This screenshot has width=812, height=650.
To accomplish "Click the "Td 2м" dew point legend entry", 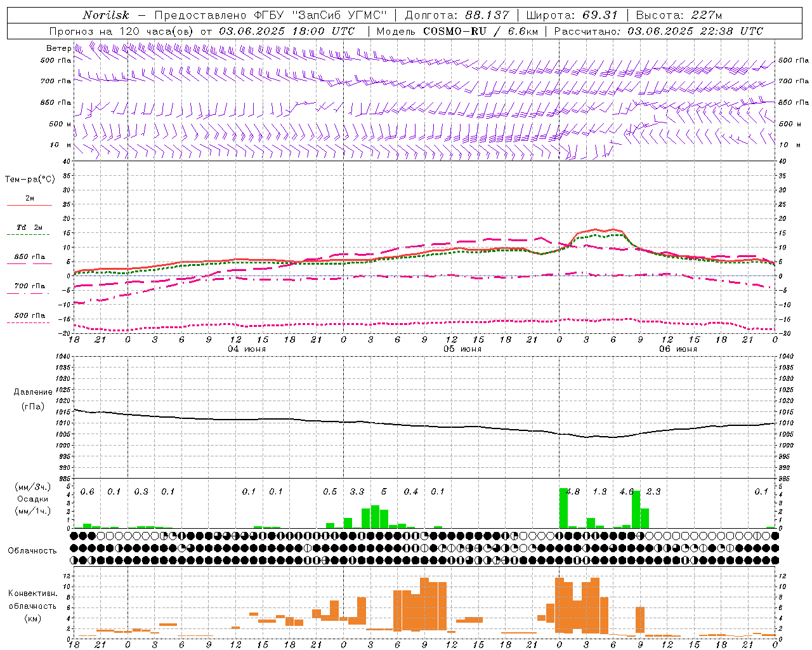I will pyautogui.click(x=30, y=227).
